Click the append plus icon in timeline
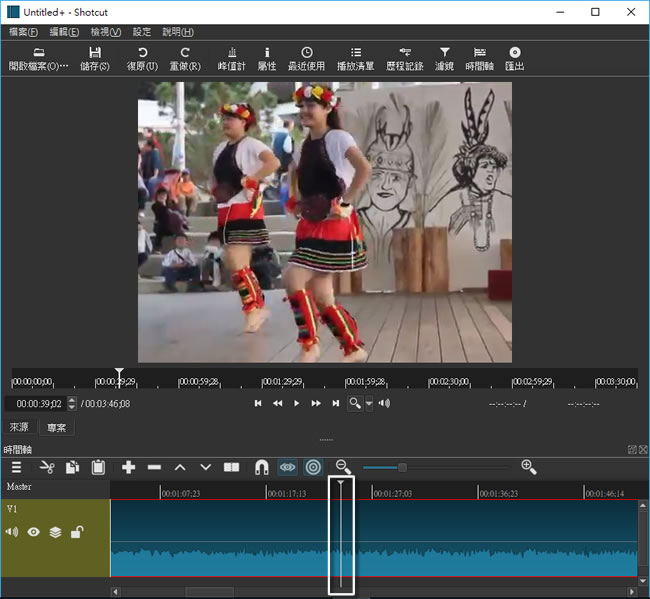 click(129, 467)
